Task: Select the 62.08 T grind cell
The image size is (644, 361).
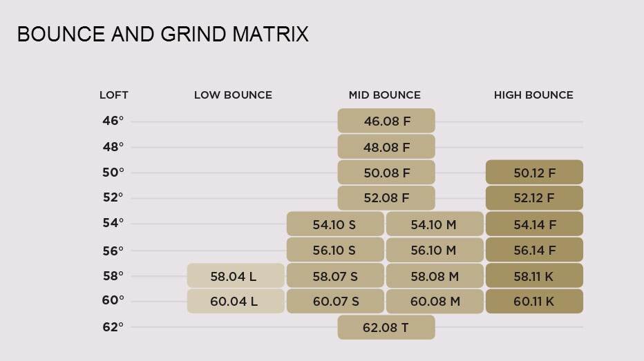Action: click(x=386, y=327)
